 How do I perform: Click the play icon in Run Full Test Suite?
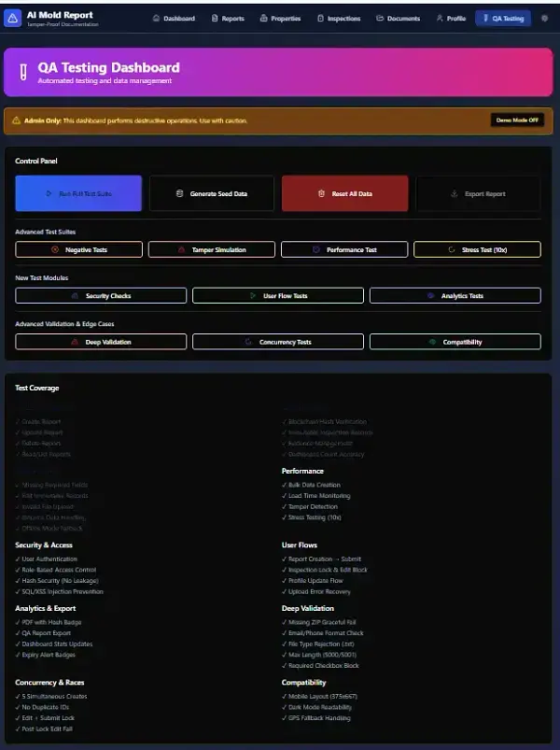[49, 193]
